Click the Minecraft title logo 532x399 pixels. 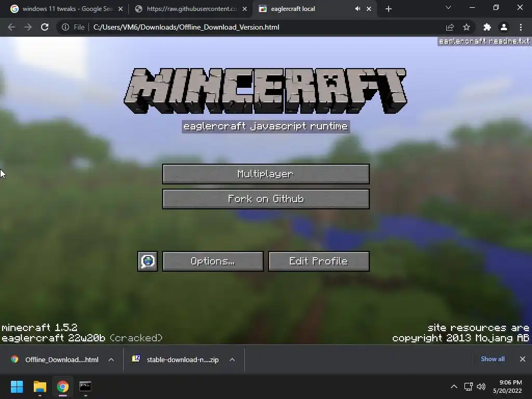265,91
